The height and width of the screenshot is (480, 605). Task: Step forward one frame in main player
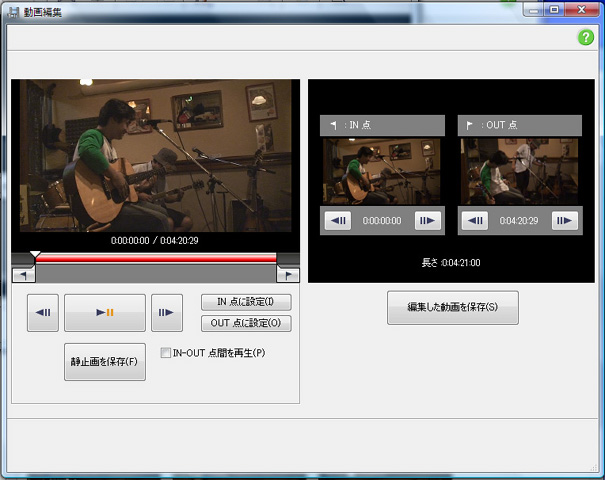[x=166, y=313]
